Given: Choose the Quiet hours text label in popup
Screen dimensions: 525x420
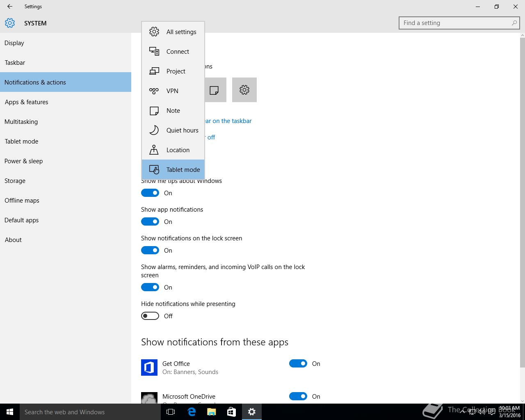Looking at the screenshot, I should pyautogui.click(x=183, y=130).
